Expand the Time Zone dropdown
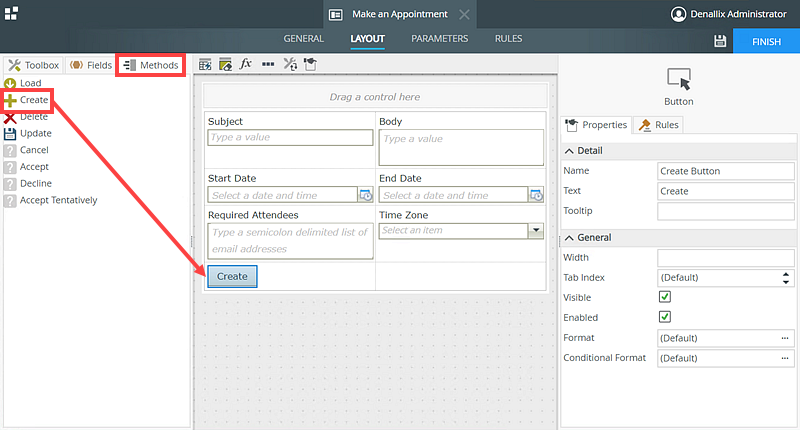The image size is (800, 430). 536,230
